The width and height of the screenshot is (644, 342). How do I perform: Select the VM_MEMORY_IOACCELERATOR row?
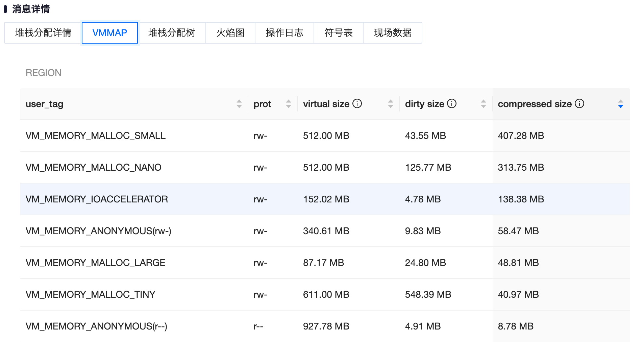click(97, 199)
